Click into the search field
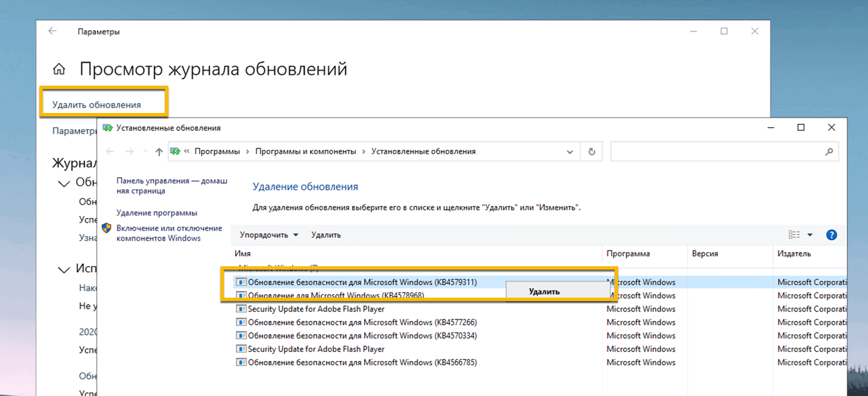Image resolution: width=868 pixels, height=396 pixels. click(x=718, y=152)
